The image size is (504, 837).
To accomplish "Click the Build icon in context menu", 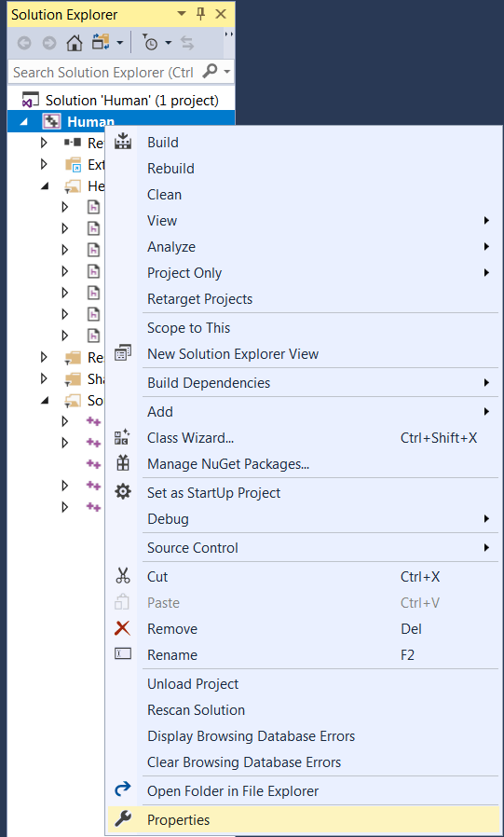I will [x=123, y=142].
